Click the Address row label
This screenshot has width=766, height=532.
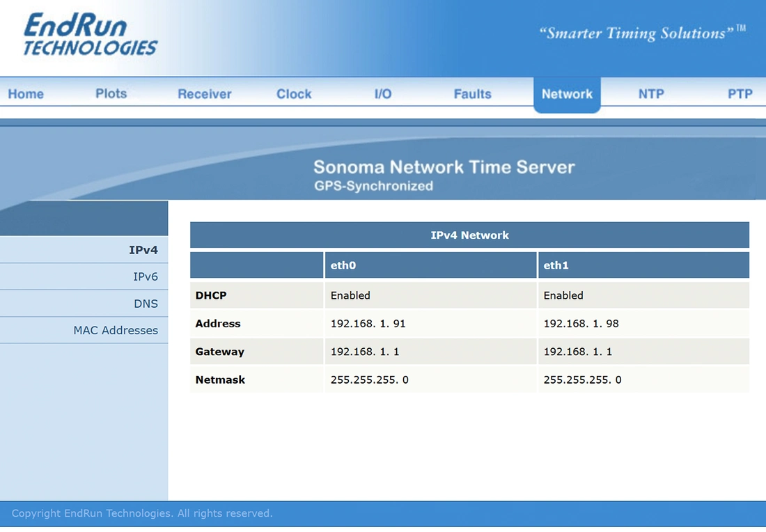tap(256, 323)
